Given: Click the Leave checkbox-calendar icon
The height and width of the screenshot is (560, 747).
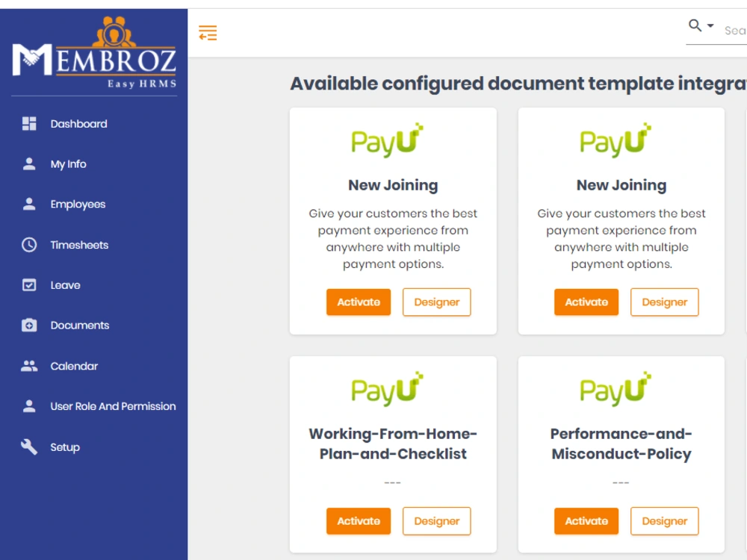Looking at the screenshot, I should coord(29,284).
